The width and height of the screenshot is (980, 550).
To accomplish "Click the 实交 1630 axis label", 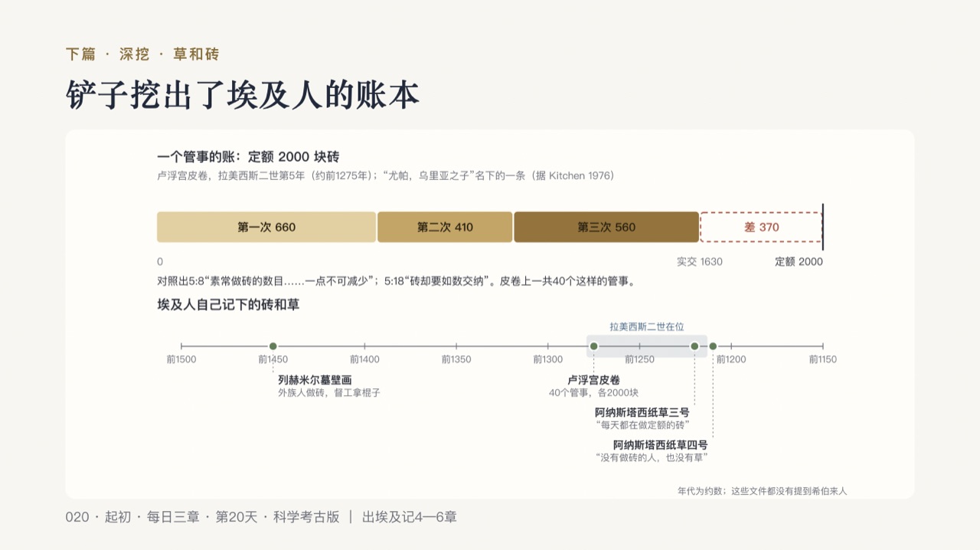I will [700, 262].
